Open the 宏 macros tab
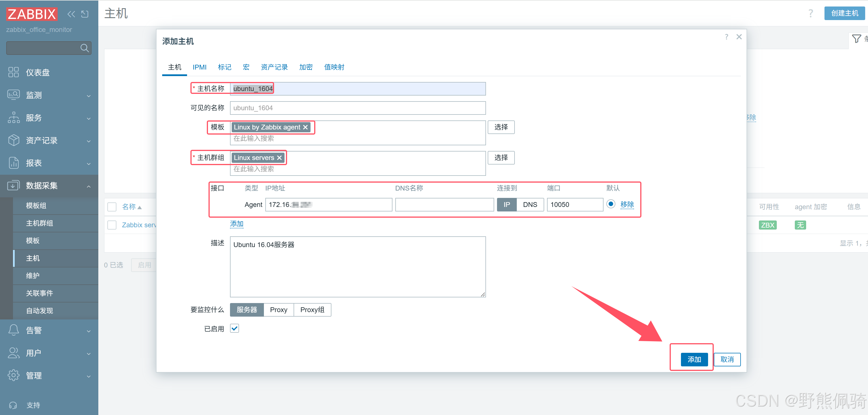This screenshot has height=415, width=868. (x=246, y=67)
